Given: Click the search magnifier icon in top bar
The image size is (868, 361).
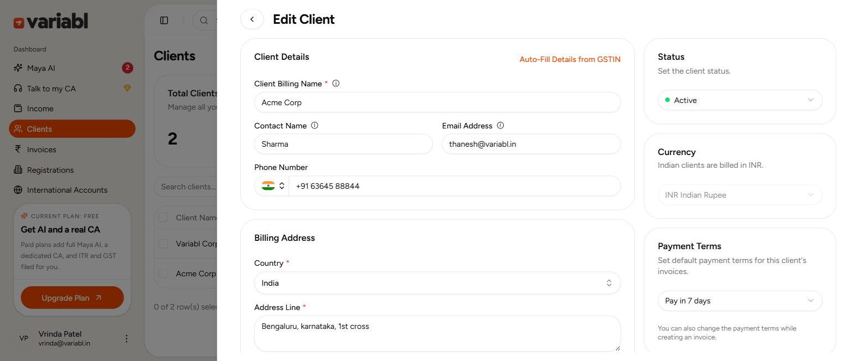Looking at the screenshot, I should click(x=204, y=20).
